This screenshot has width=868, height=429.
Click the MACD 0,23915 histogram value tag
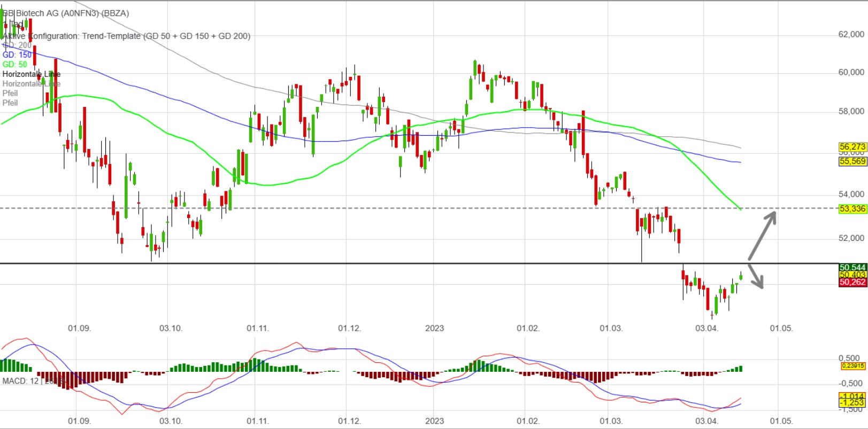[x=852, y=366]
